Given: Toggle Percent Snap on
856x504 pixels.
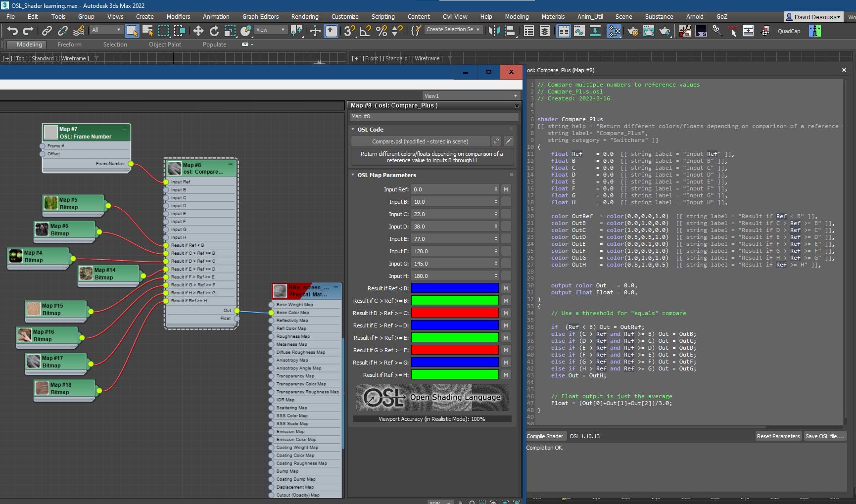Looking at the screenshot, I should [x=381, y=31].
